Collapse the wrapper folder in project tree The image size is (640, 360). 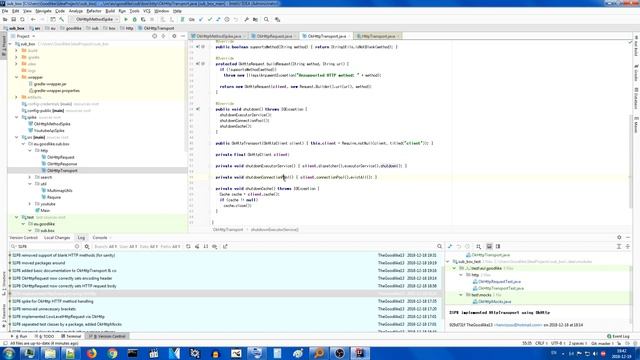pyautogui.click(x=17, y=77)
